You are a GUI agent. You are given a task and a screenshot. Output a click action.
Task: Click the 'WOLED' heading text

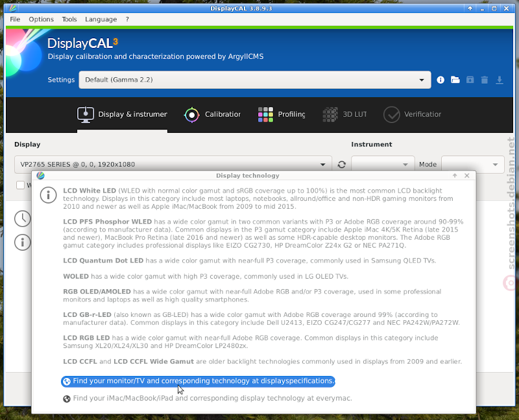click(76, 276)
